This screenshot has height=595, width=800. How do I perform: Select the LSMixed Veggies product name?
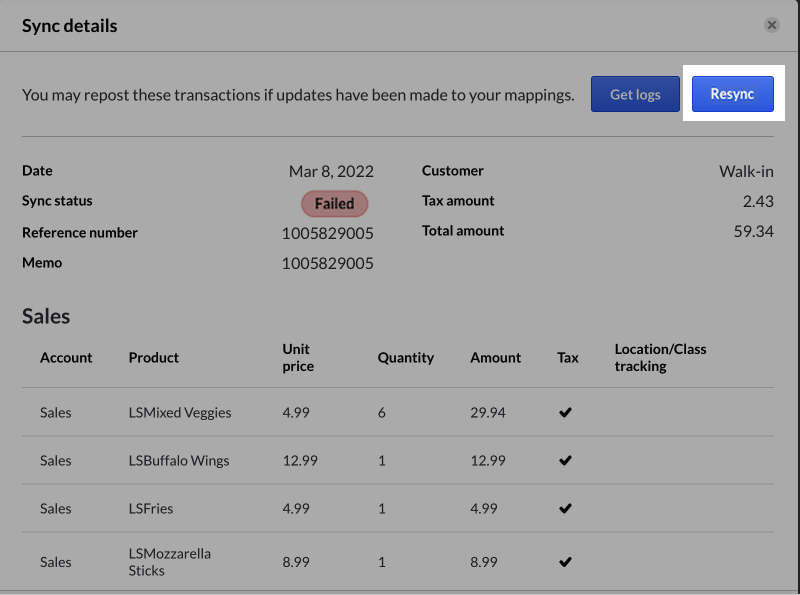click(x=180, y=412)
